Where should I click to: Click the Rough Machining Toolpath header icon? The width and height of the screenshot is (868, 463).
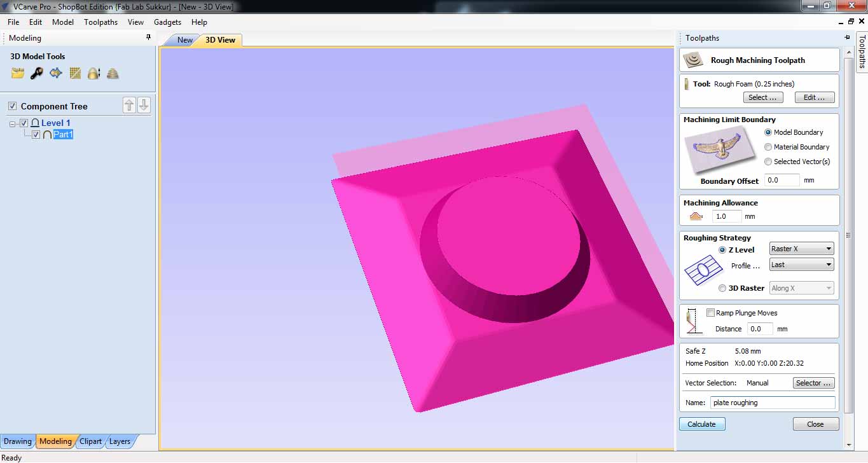pyautogui.click(x=693, y=60)
